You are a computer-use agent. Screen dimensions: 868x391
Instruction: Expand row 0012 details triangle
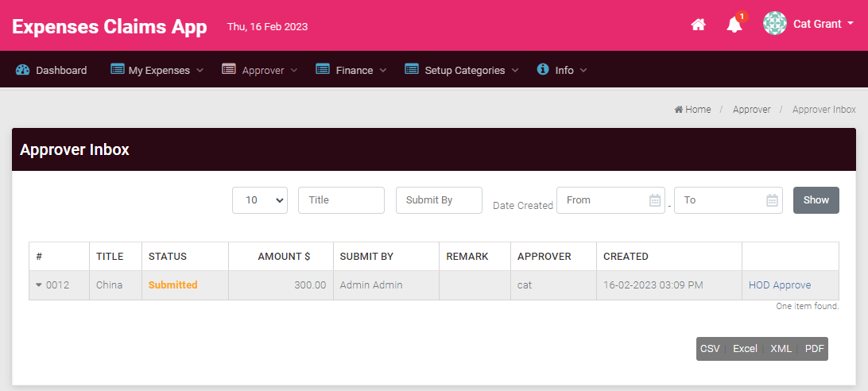pos(39,285)
